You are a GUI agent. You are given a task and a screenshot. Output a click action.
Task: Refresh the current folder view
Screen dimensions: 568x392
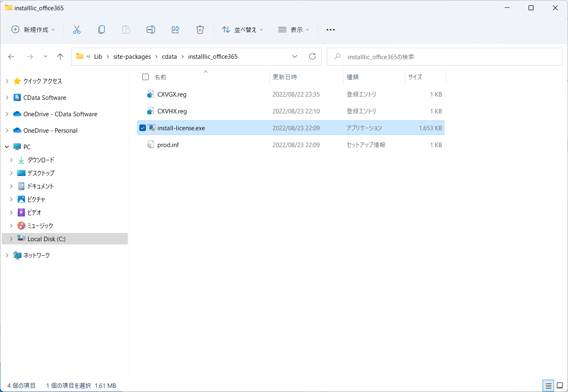pos(312,56)
